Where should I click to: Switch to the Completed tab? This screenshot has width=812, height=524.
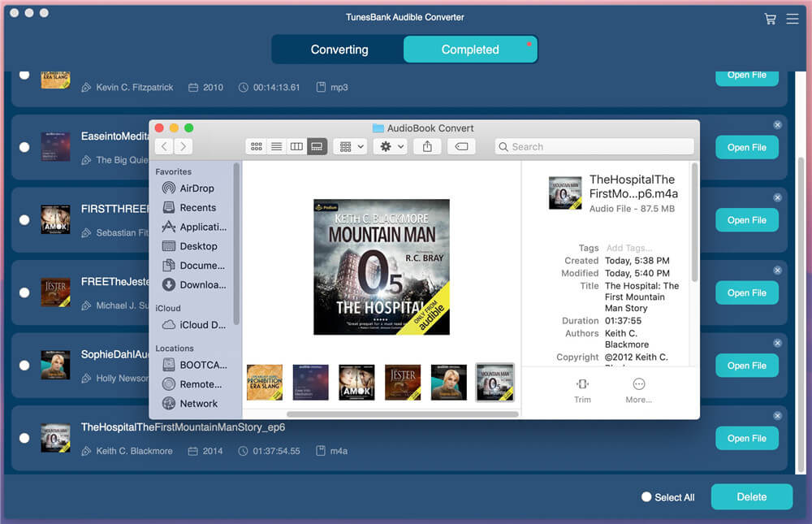click(x=470, y=49)
